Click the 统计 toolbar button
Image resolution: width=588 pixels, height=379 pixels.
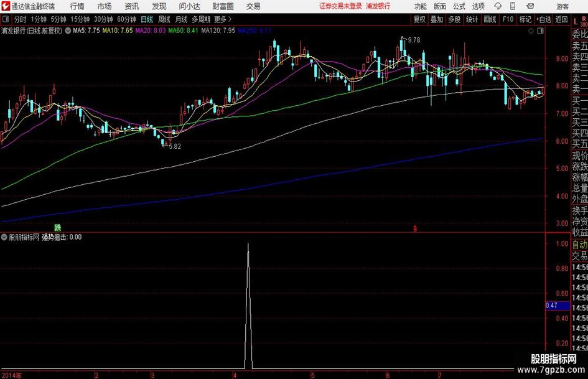point(472,19)
